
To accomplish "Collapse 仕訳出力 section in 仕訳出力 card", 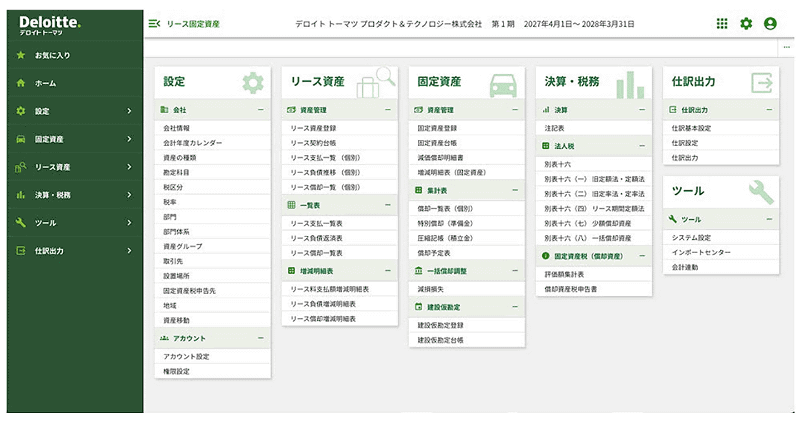I will (769, 110).
